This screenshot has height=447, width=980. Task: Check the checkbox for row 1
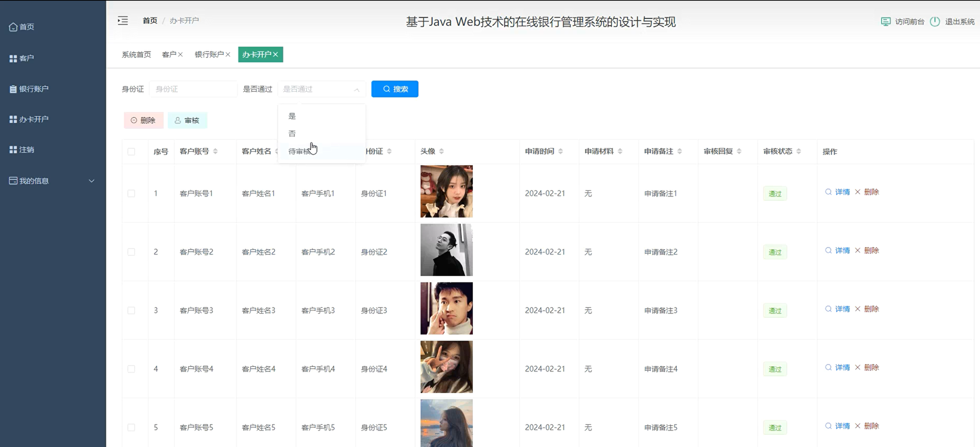(x=131, y=194)
